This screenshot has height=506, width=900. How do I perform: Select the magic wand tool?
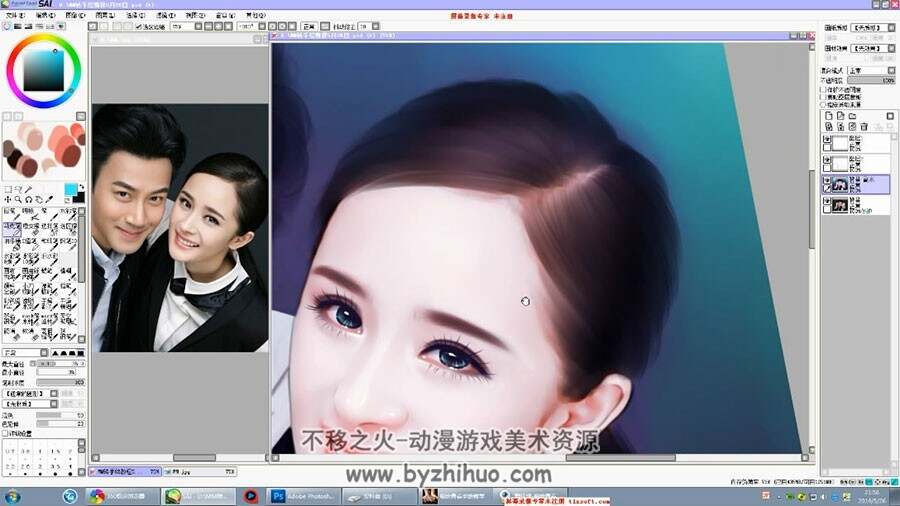pyautogui.click(x=28, y=189)
